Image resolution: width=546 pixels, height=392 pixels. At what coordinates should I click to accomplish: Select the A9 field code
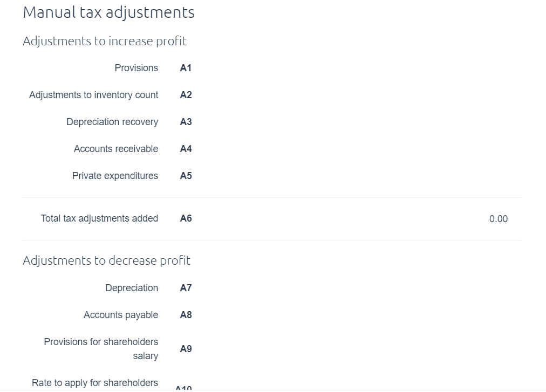point(186,349)
